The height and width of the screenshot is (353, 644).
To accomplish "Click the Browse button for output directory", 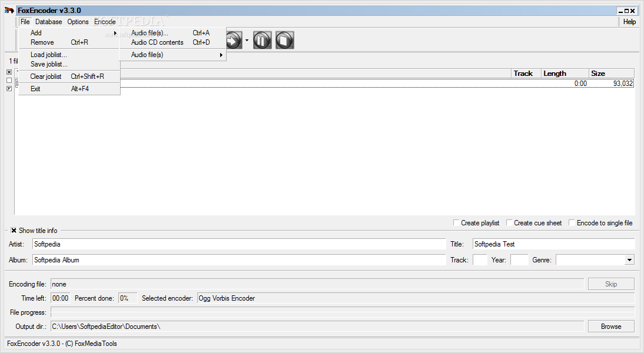I will click(610, 327).
